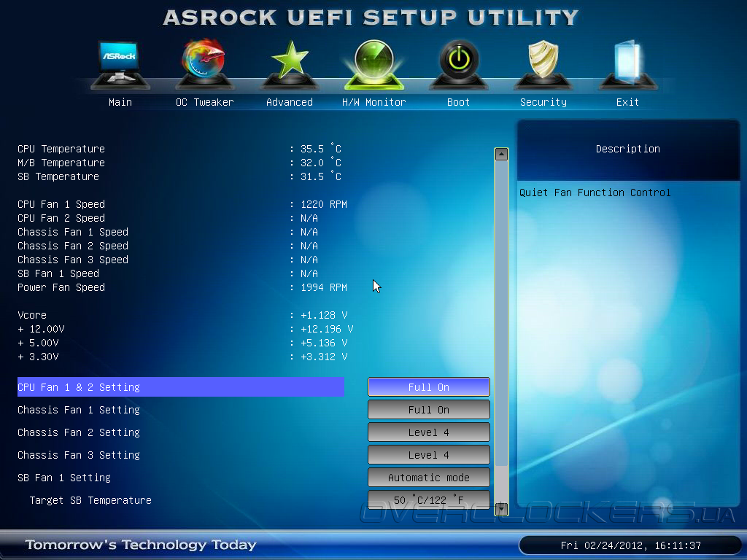
Task: Go to the Advanced tab label
Action: click(289, 102)
